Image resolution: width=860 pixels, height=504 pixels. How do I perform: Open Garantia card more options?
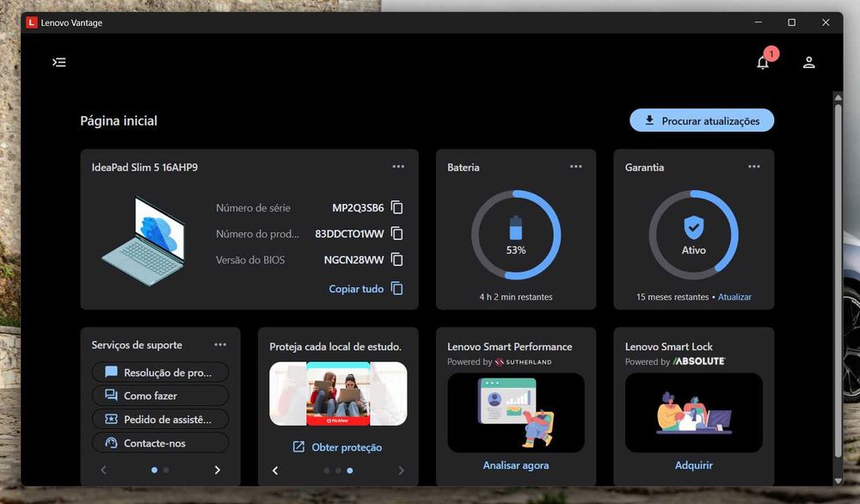pos(754,166)
